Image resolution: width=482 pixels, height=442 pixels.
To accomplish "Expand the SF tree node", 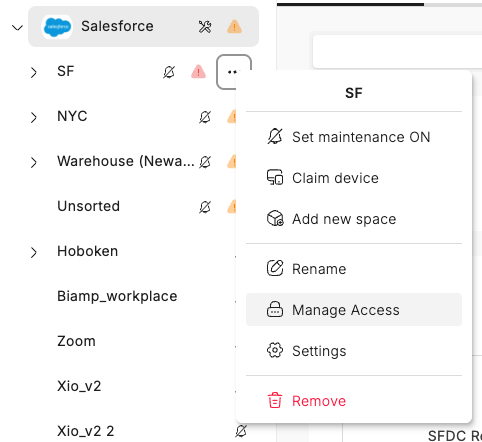I will tap(33, 72).
